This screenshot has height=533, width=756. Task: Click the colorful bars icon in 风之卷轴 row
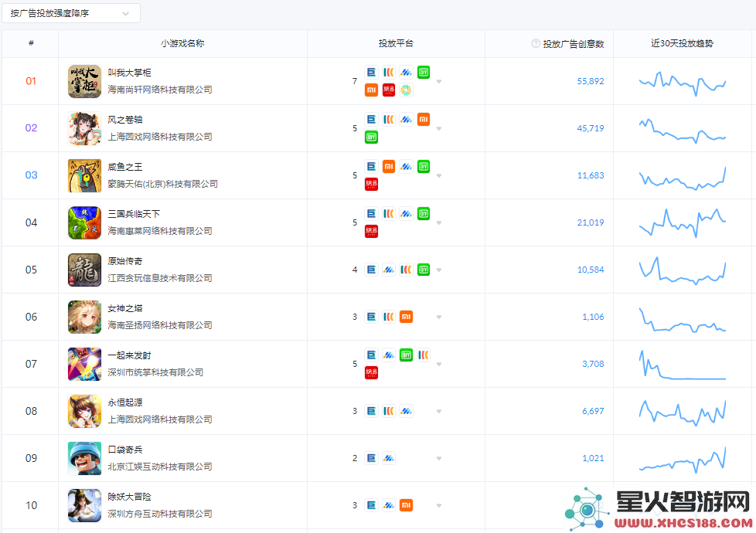pyautogui.click(x=389, y=120)
